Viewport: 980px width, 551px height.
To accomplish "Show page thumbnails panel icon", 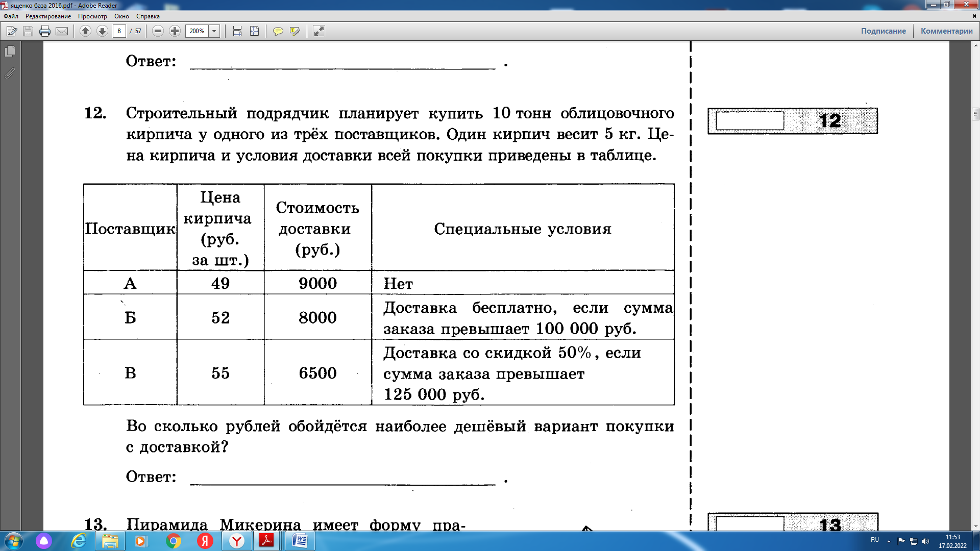I will tap(10, 52).
